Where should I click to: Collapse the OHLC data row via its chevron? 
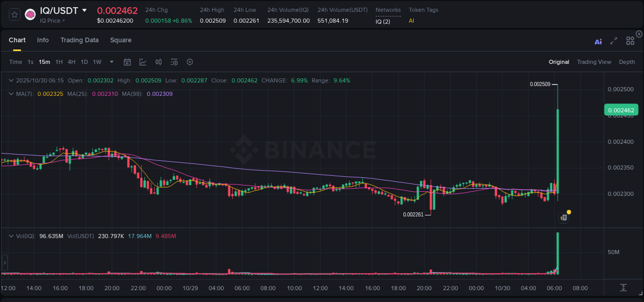11,80
